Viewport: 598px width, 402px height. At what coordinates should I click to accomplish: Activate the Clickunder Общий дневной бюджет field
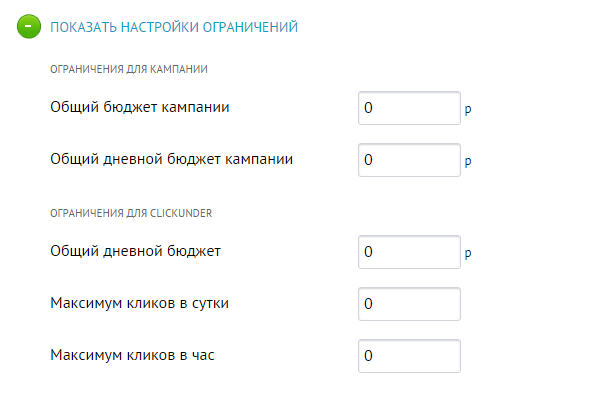(409, 252)
